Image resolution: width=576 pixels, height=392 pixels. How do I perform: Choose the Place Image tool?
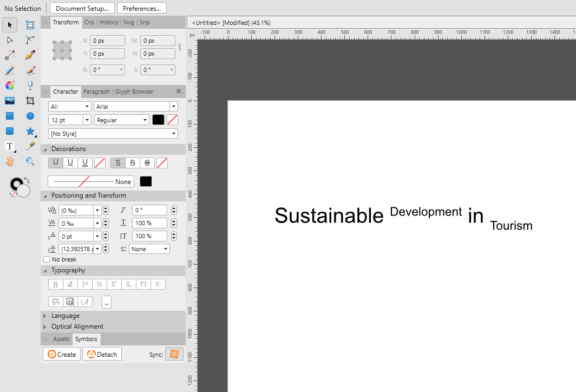coord(10,101)
